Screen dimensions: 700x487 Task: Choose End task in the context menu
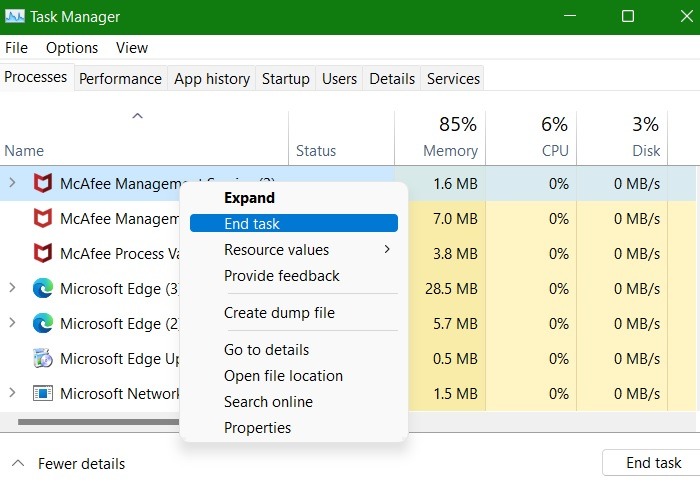294,223
